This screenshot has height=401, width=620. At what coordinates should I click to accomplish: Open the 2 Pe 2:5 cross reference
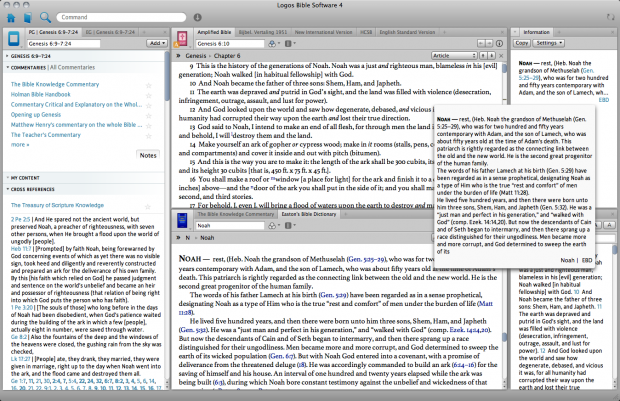[20, 219]
